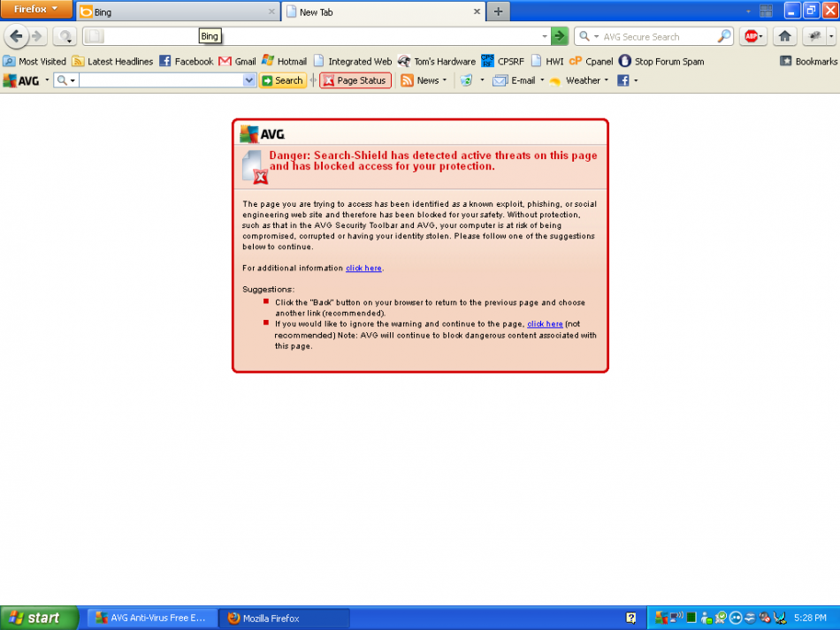Viewport: 840px width, 630px height.
Task: Click the AVG toolbar Search button
Action: tap(283, 80)
